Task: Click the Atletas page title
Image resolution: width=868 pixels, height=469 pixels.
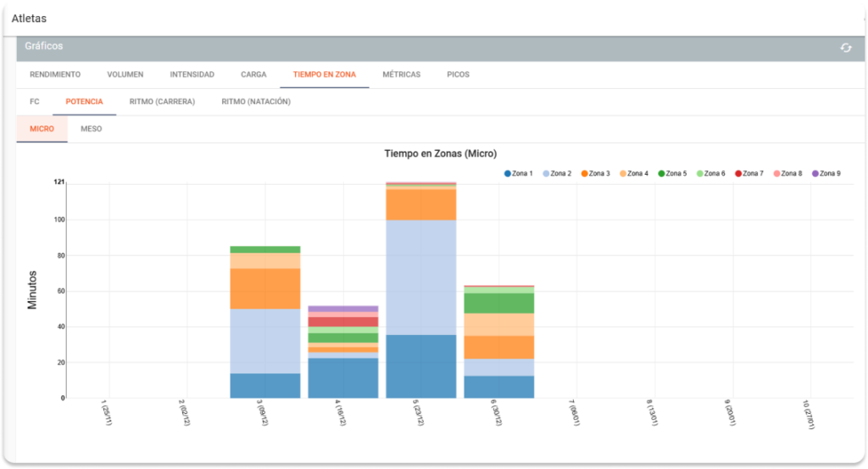Action: (x=30, y=18)
